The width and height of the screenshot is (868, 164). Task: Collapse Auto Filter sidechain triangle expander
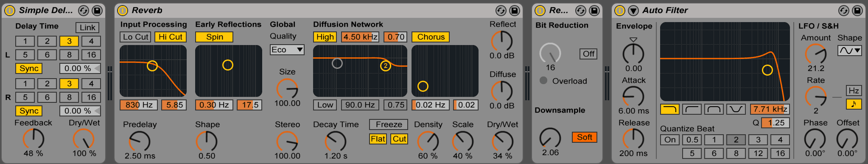click(x=633, y=11)
